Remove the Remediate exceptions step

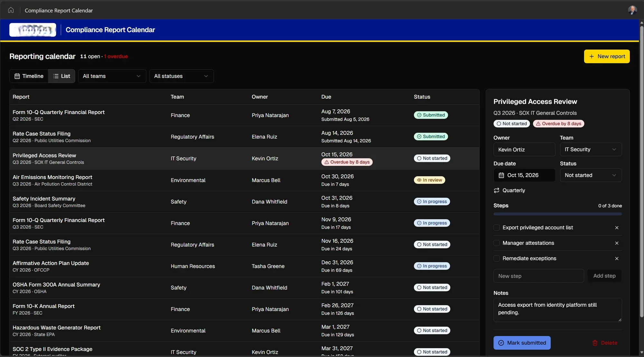click(617, 258)
